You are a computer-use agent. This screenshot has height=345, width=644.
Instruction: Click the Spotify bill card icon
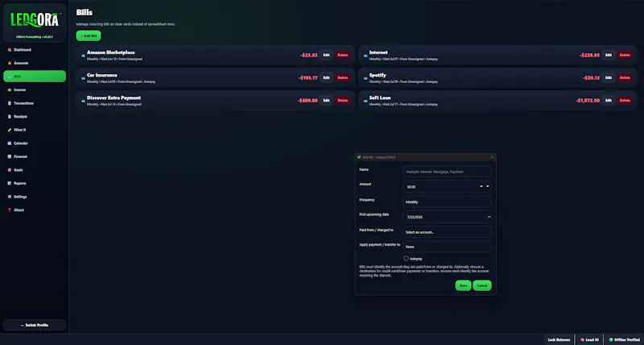point(365,77)
